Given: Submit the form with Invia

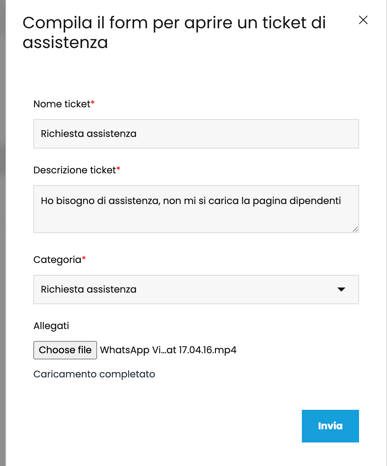Looking at the screenshot, I should click(x=330, y=426).
